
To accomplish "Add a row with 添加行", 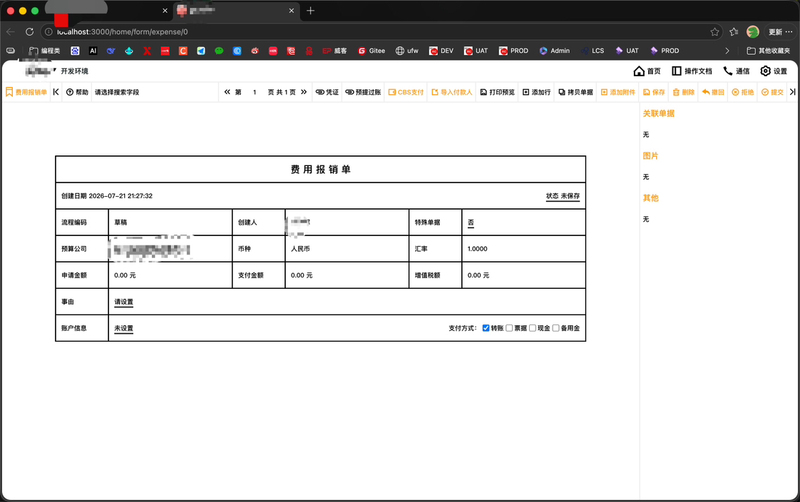I will click(x=537, y=92).
